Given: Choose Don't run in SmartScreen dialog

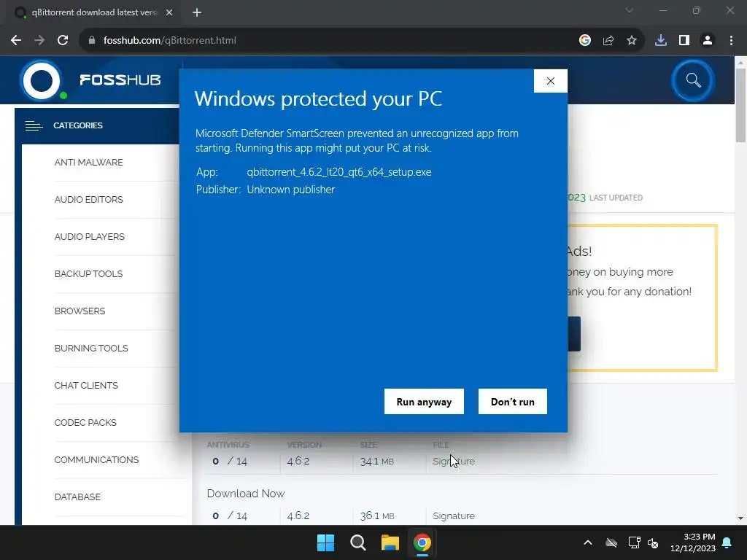Looking at the screenshot, I should (x=513, y=402).
